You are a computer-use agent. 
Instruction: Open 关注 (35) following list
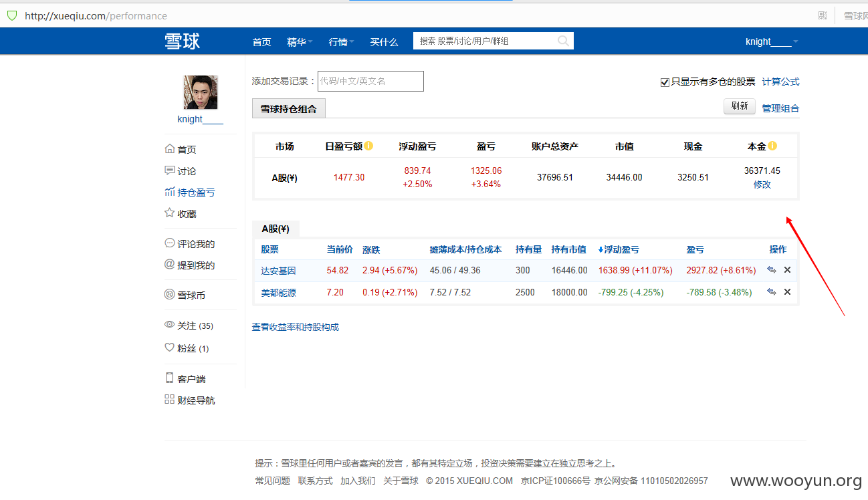pos(189,326)
